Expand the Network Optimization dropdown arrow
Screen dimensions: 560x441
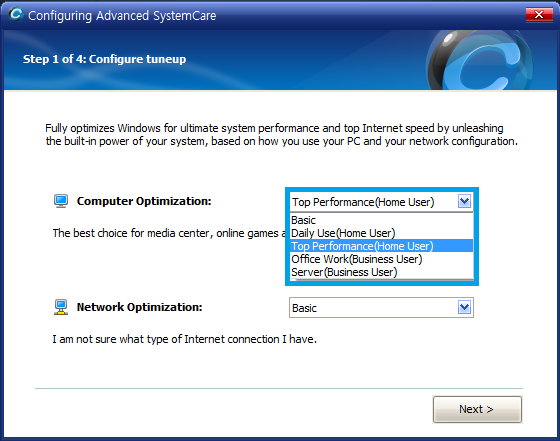click(x=464, y=307)
